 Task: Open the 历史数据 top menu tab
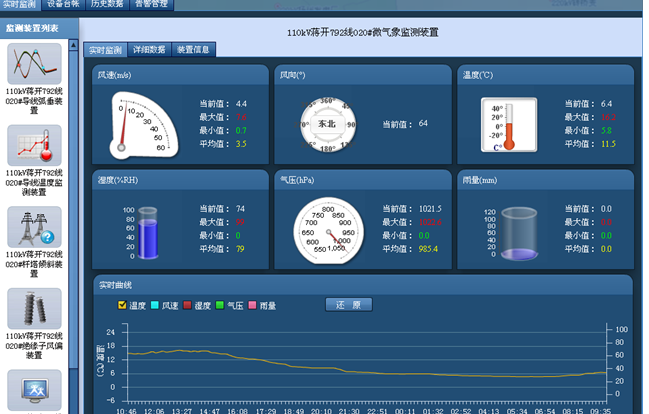(x=107, y=5)
